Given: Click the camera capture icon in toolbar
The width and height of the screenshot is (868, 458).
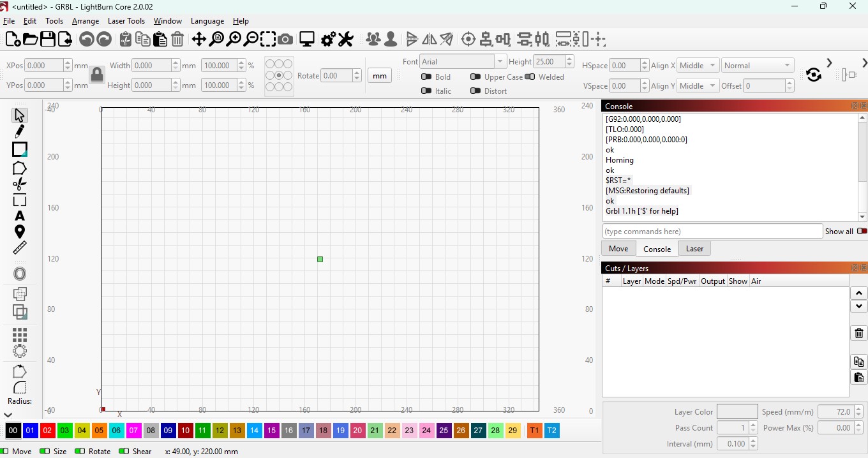Looking at the screenshot, I should [285, 40].
